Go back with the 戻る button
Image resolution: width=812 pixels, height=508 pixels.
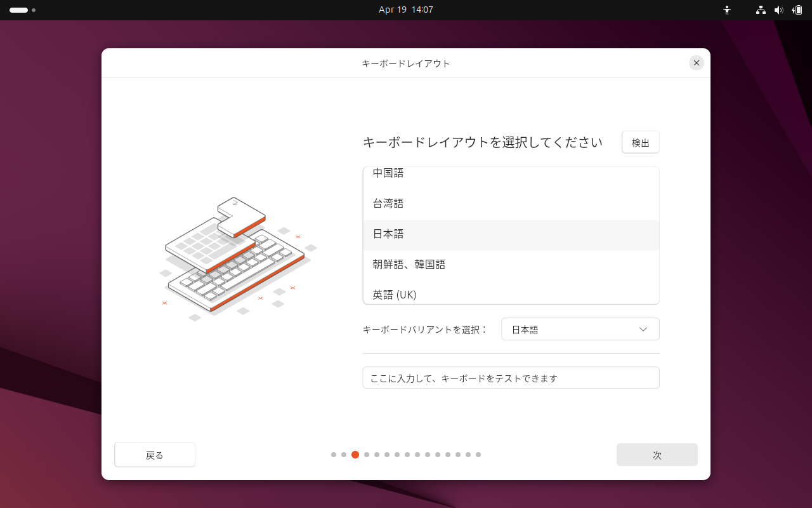[x=155, y=455]
